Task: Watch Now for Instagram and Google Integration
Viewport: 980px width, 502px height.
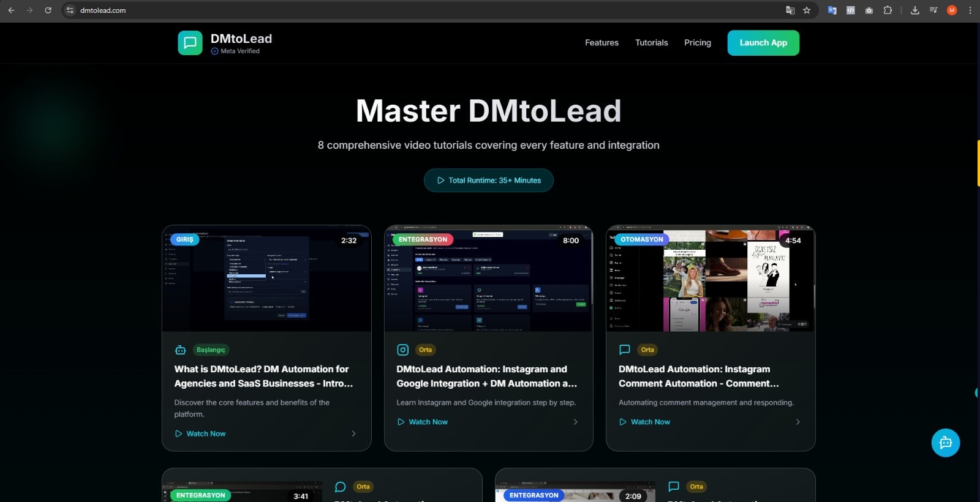Action: [x=423, y=422]
